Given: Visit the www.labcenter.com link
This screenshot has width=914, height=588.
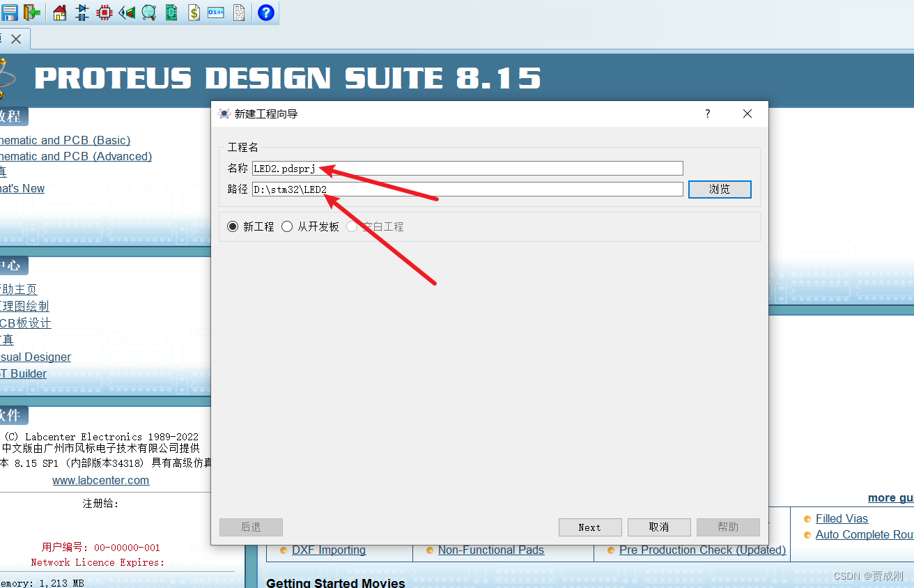Looking at the screenshot, I should tap(101, 480).
